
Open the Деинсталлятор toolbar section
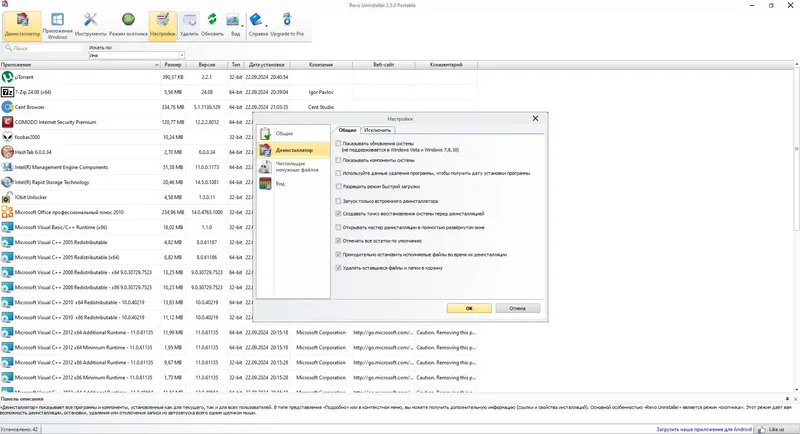click(22, 25)
